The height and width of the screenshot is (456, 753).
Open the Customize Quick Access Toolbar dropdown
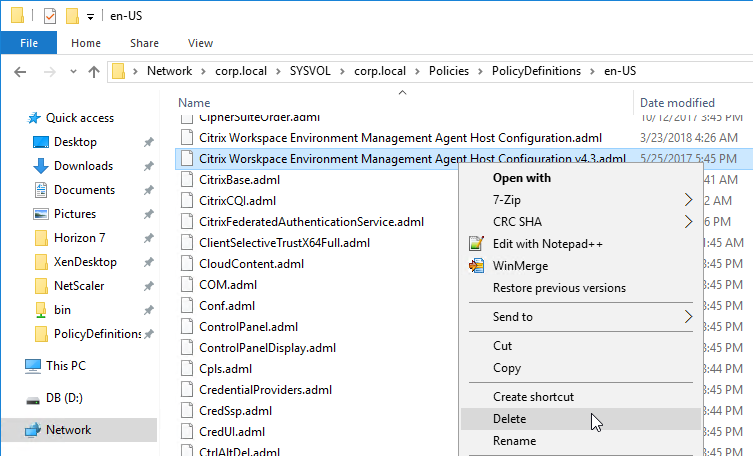[x=90, y=17]
